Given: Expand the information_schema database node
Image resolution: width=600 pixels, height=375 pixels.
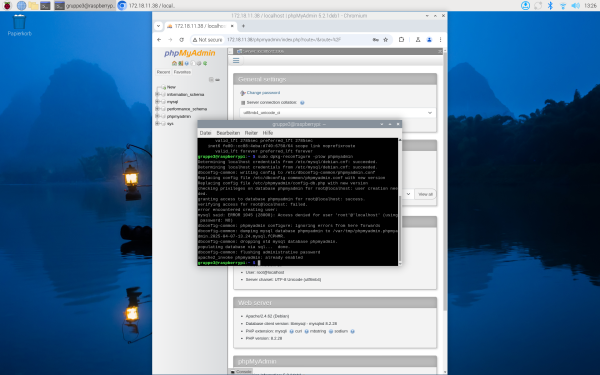Looking at the screenshot, I should (x=157, y=94).
